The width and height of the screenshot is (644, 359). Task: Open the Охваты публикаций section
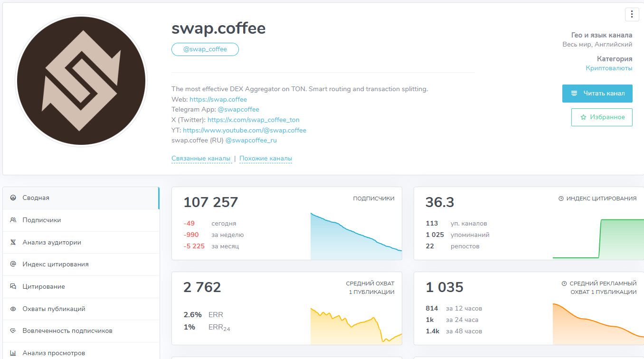pyautogui.click(x=81, y=309)
